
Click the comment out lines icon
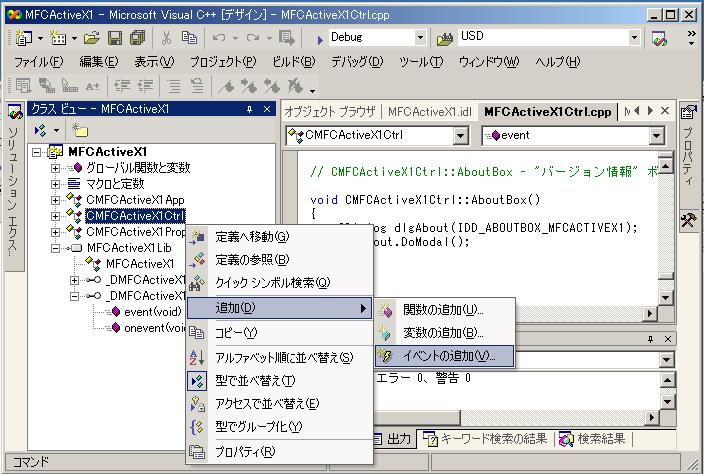tap(174, 85)
